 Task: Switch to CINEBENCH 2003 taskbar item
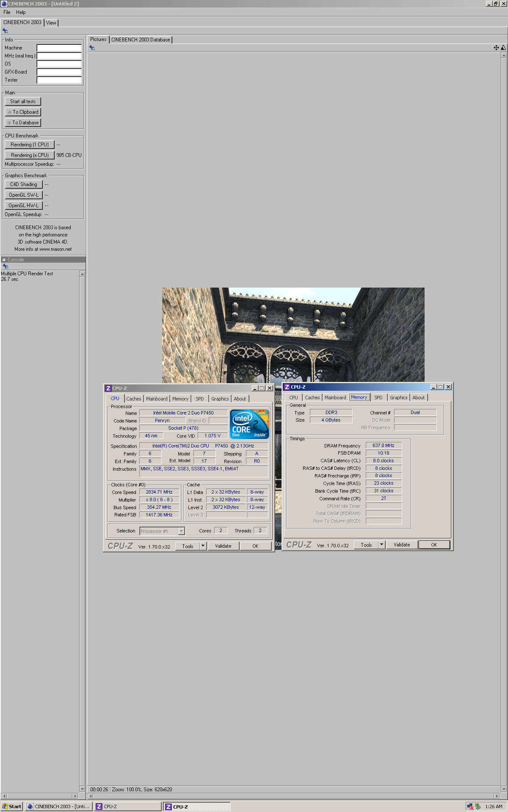[x=59, y=807]
